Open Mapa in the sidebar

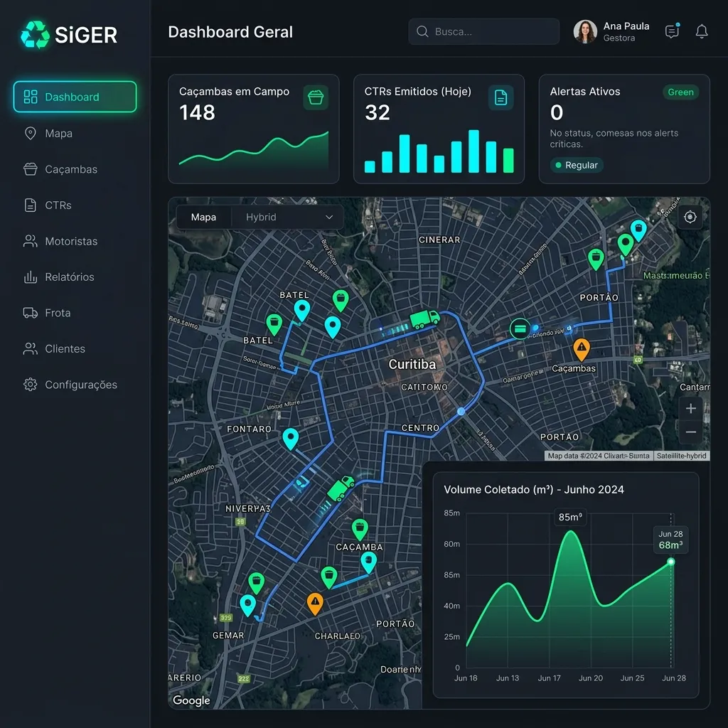(58, 133)
